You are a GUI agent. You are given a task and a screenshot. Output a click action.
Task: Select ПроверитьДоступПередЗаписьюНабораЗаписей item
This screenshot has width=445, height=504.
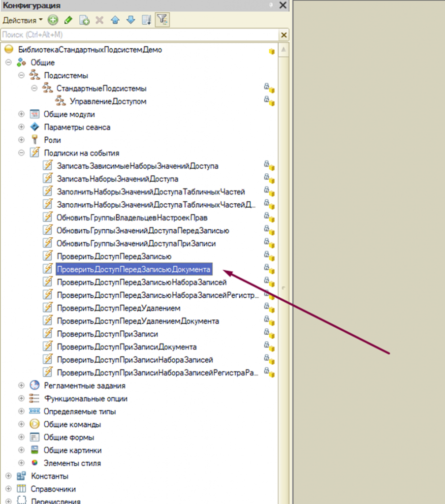(x=142, y=282)
